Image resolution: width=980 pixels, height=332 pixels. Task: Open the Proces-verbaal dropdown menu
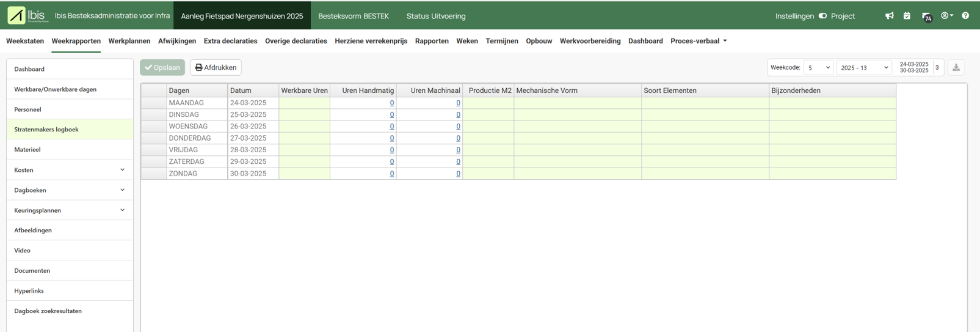(x=699, y=41)
